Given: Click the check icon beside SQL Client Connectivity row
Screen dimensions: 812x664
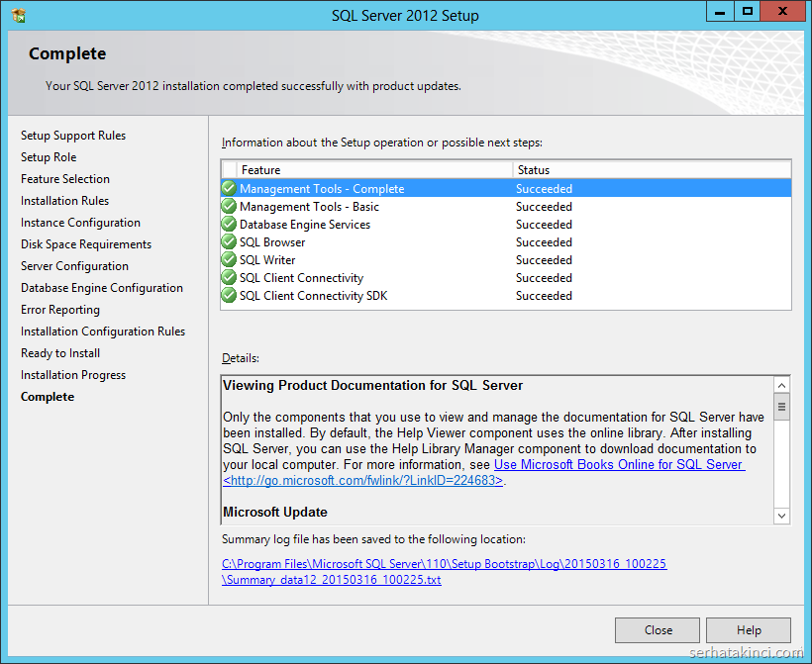Looking at the screenshot, I should click(x=229, y=277).
